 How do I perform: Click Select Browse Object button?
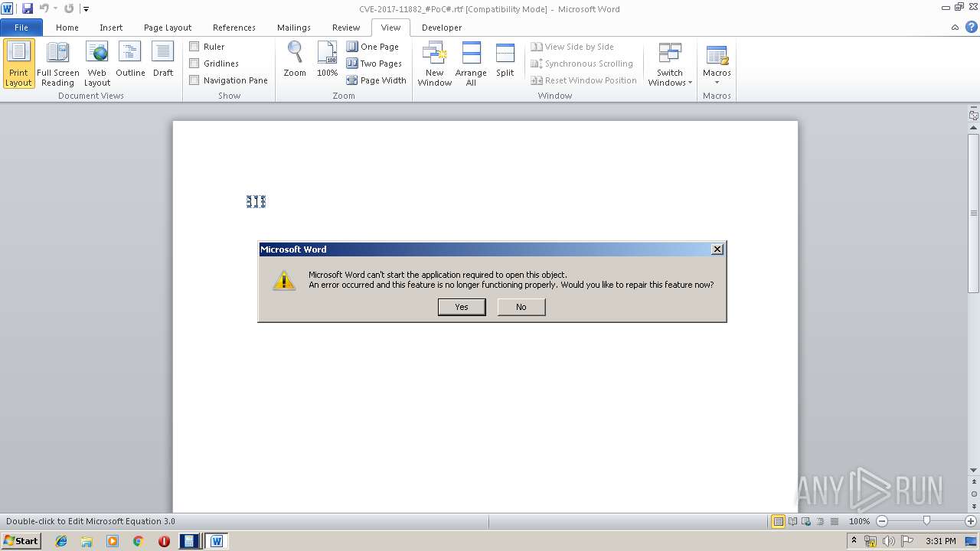(974, 494)
